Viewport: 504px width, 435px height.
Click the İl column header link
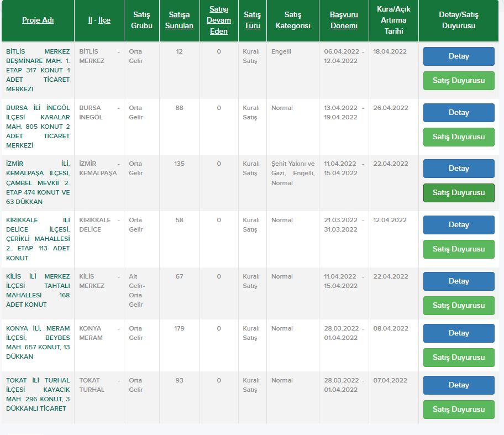pos(90,20)
